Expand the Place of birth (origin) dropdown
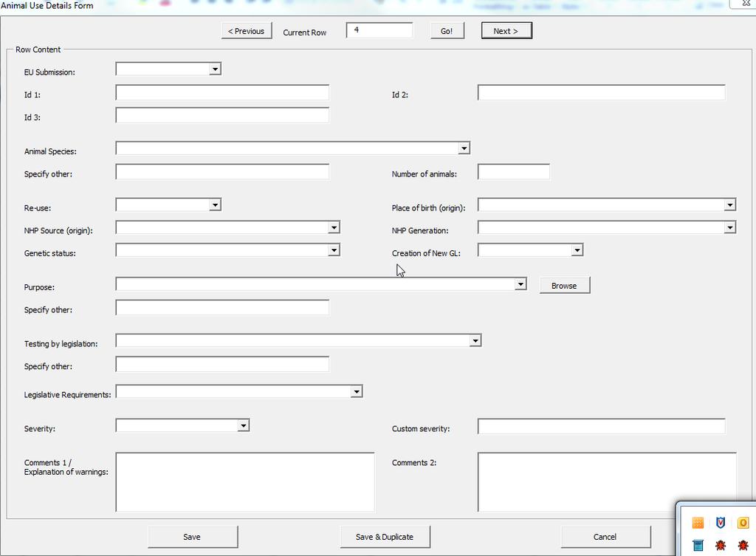This screenshot has width=756, height=556. tap(730, 205)
